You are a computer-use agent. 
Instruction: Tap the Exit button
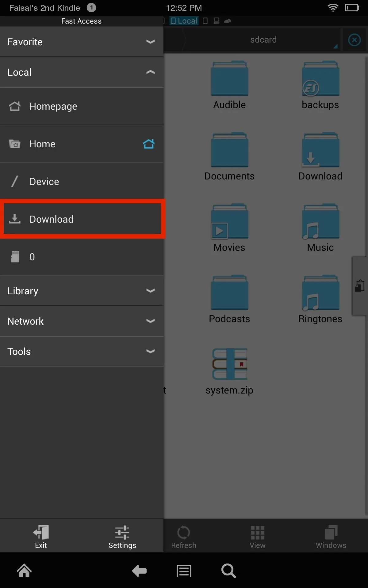tap(41, 537)
